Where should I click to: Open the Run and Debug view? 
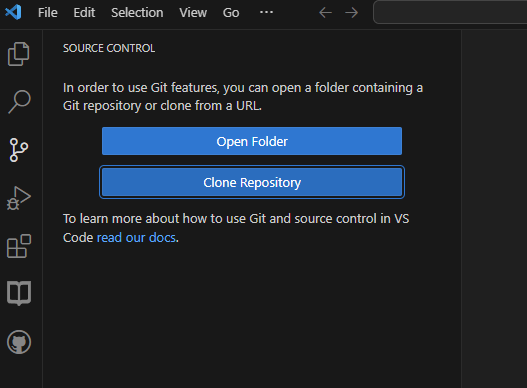point(19,198)
